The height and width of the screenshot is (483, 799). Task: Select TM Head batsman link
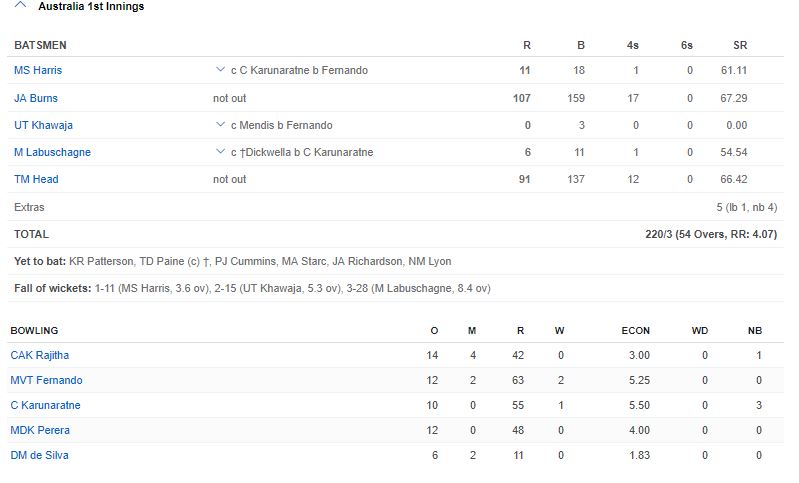(36, 179)
